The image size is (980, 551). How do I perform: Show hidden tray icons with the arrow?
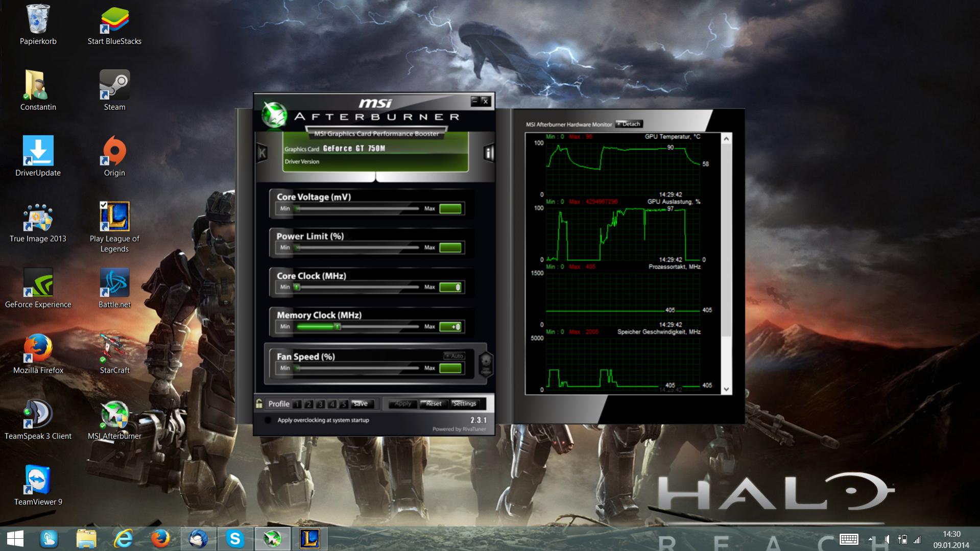[x=870, y=539]
